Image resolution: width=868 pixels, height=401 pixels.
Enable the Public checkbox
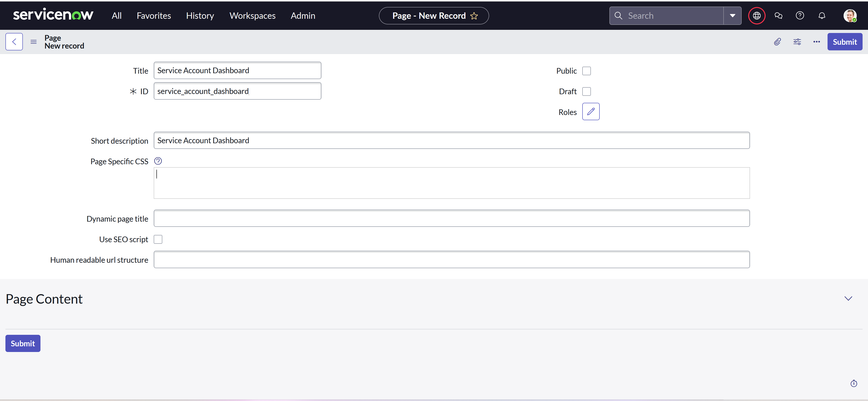click(587, 71)
